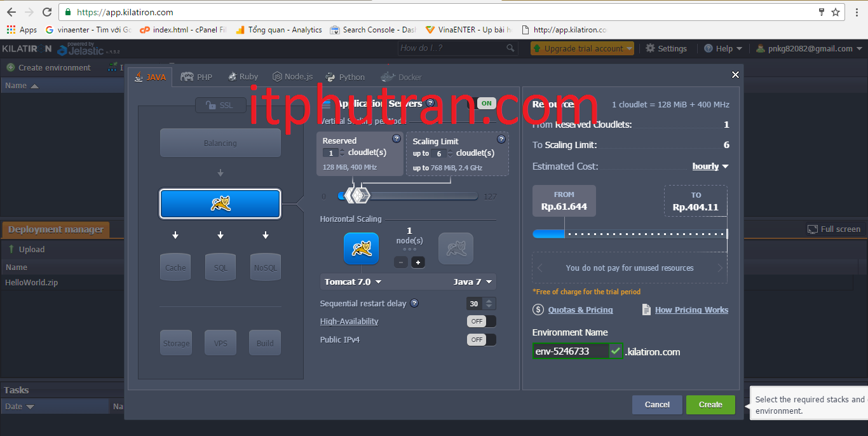Open the hourly cost period dropdown
The width and height of the screenshot is (868, 436).
pyautogui.click(x=710, y=166)
